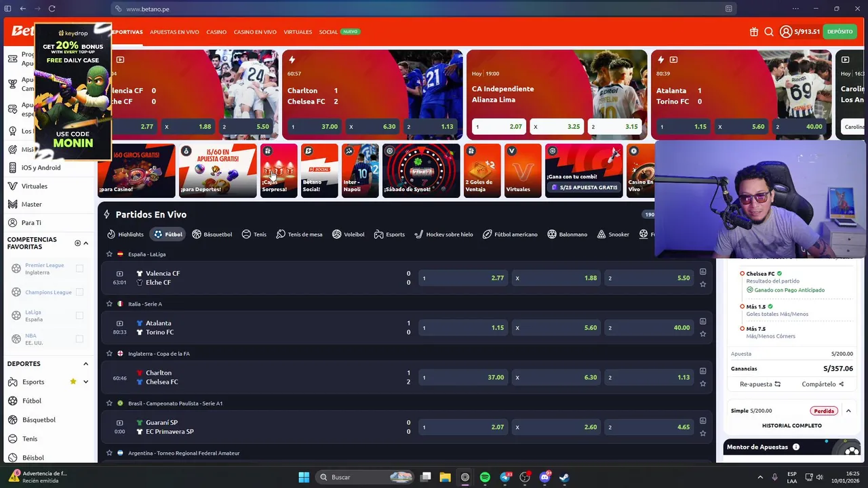The height and width of the screenshot is (488, 868).
Task: Open live stream icon for Guaraní SP match
Action: click(119, 423)
